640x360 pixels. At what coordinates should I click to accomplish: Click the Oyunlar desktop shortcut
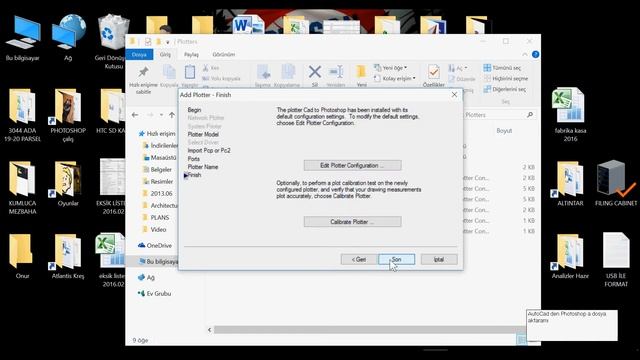pos(68,184)
